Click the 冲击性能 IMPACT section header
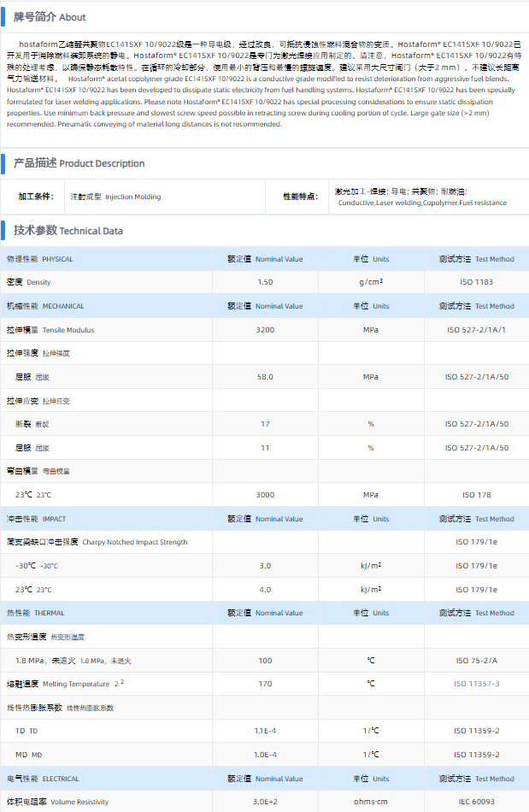This screenshot has height=812, width=529. click(x=36, y=519)
